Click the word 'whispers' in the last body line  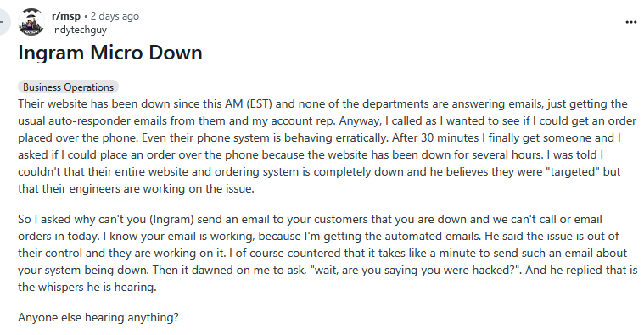[x=60, y=287]
